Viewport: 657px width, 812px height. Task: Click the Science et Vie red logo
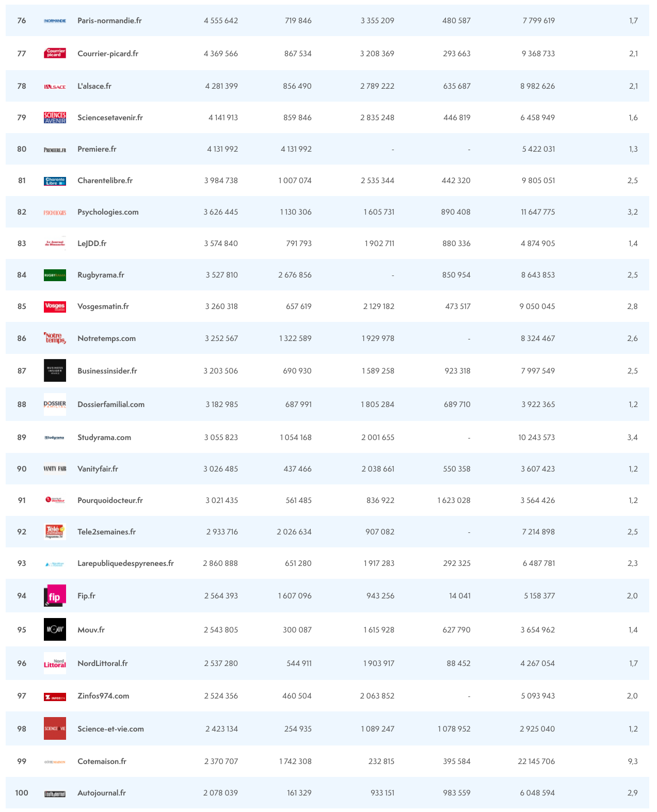[x=55, y=728]
